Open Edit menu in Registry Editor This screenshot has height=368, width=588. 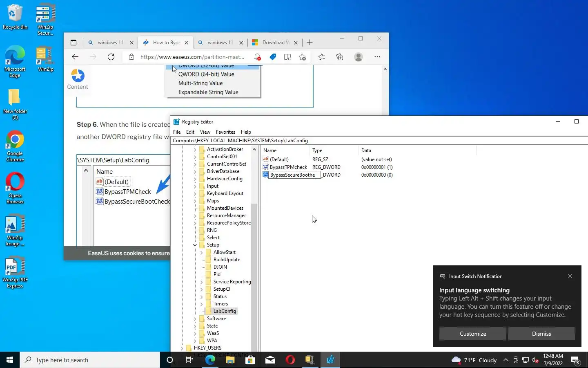coord(190,132)
